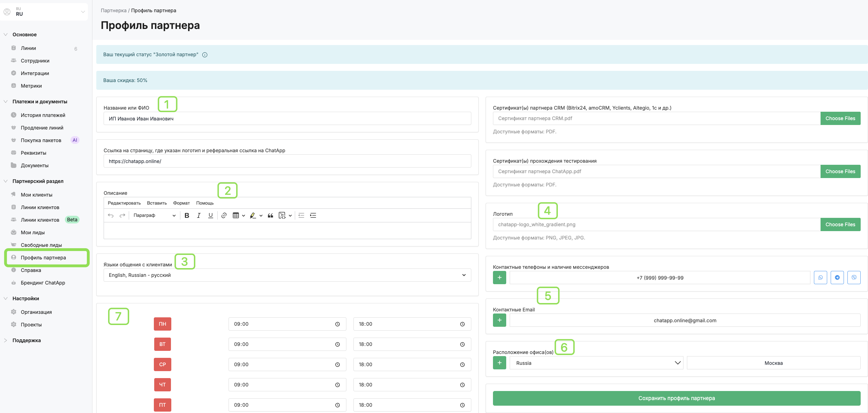Toggle Viber messenger for the phone number

[854, 278]
